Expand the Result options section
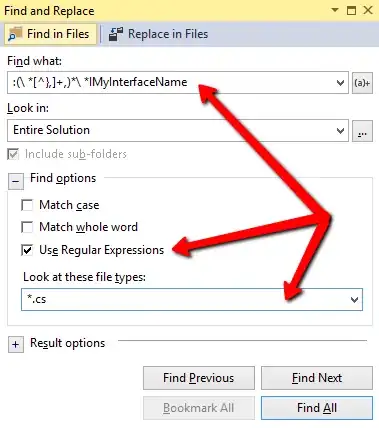This screenshot has height=428, width=379. pyautogui.click(x=16, y=344)
